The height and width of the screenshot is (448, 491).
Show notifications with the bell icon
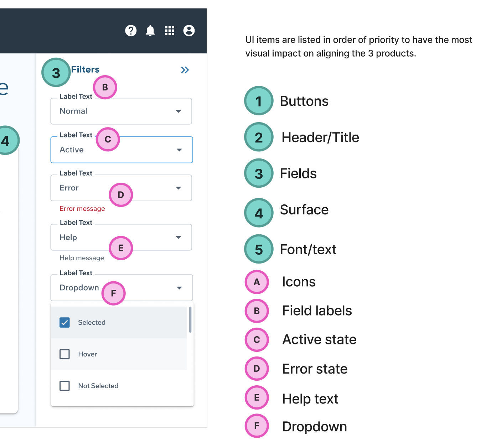[x=150, y=31]
